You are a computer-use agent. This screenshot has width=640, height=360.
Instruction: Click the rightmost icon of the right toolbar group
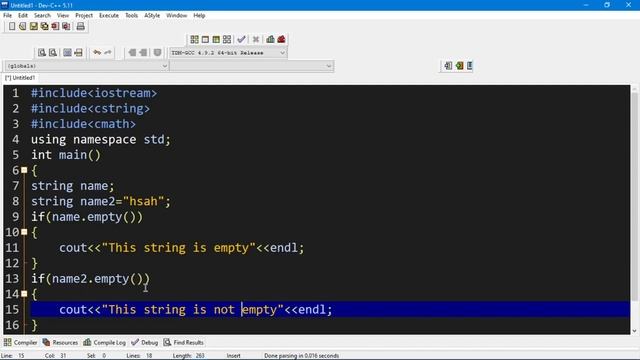470,66
